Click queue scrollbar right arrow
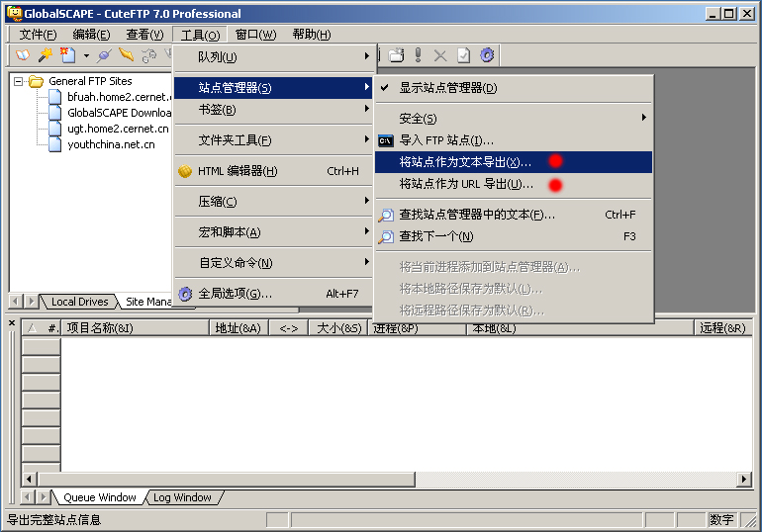This screenshot has width=762, height=532. 744,480
